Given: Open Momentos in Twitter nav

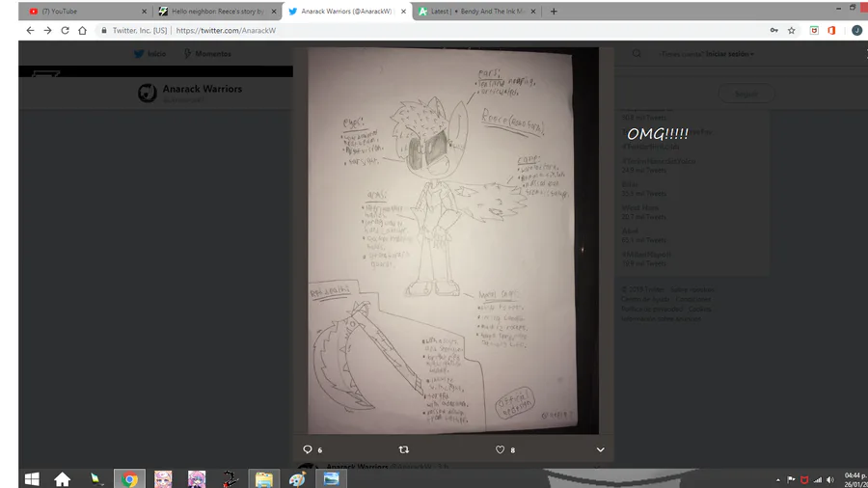Looking at the screenshot, I should tap(207, 54).
